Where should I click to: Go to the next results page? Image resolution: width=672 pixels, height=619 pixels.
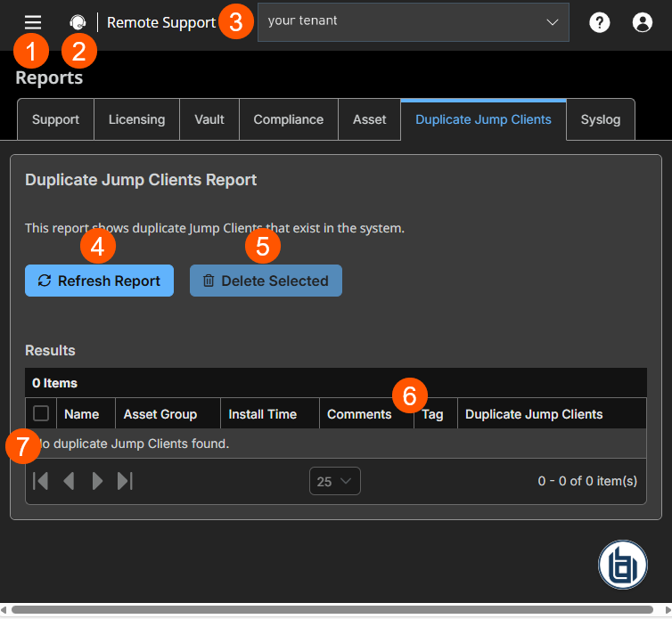click(x=97, y=481)
